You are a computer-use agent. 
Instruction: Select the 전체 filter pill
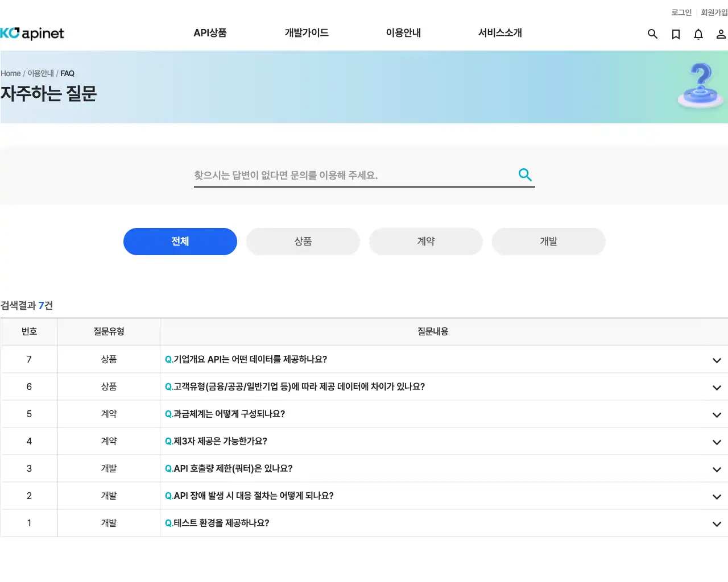(x=180, y=241)
